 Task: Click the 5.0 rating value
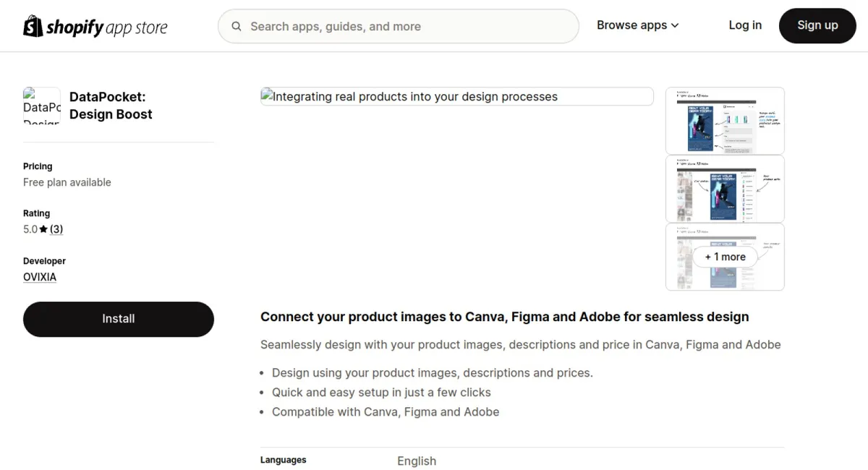pos(30,229)
